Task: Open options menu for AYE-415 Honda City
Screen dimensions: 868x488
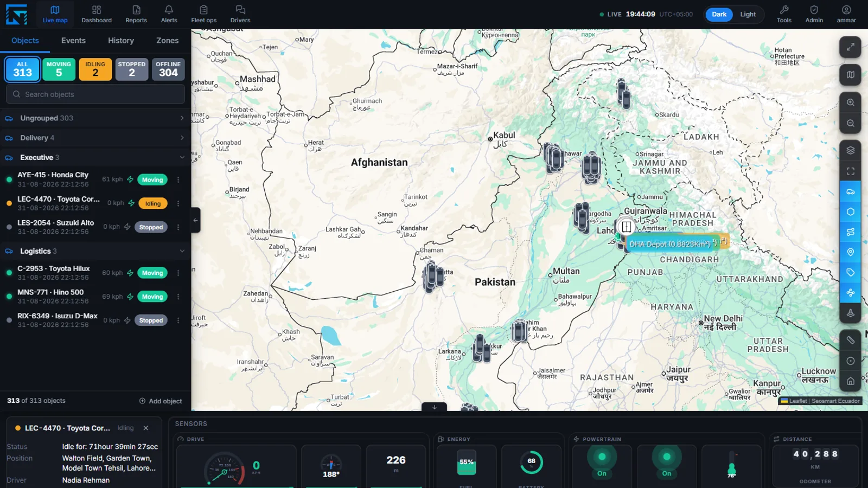Action: tap(178, 179)
